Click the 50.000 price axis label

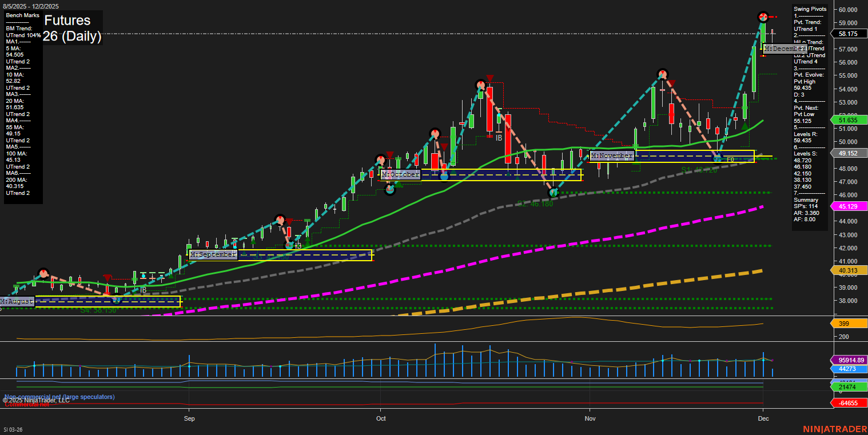pos(848,142)
